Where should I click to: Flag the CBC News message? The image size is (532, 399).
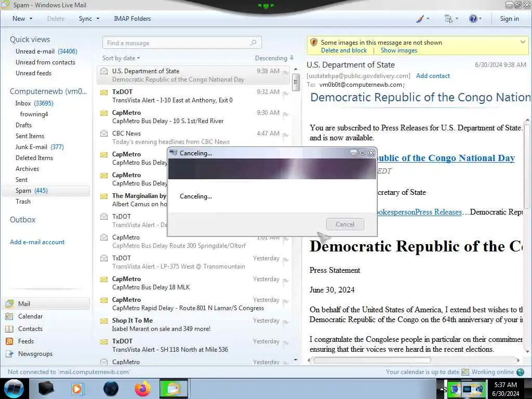click(x=286, y=135)
